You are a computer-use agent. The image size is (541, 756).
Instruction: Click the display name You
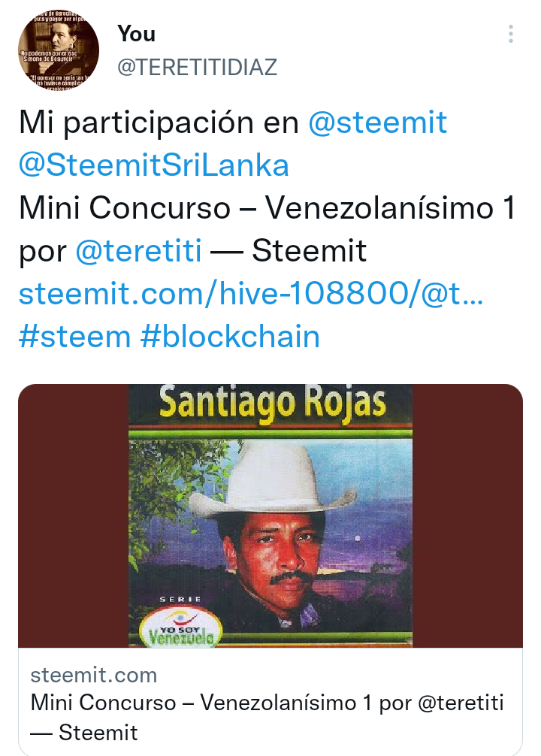pyautogui.click(x=137, y=34)
